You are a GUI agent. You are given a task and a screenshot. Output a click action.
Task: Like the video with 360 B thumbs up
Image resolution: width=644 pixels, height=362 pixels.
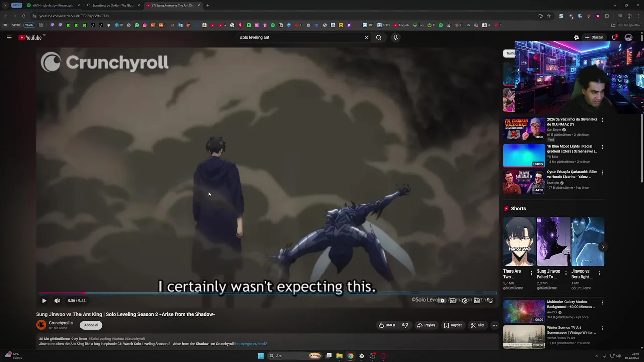387,325
